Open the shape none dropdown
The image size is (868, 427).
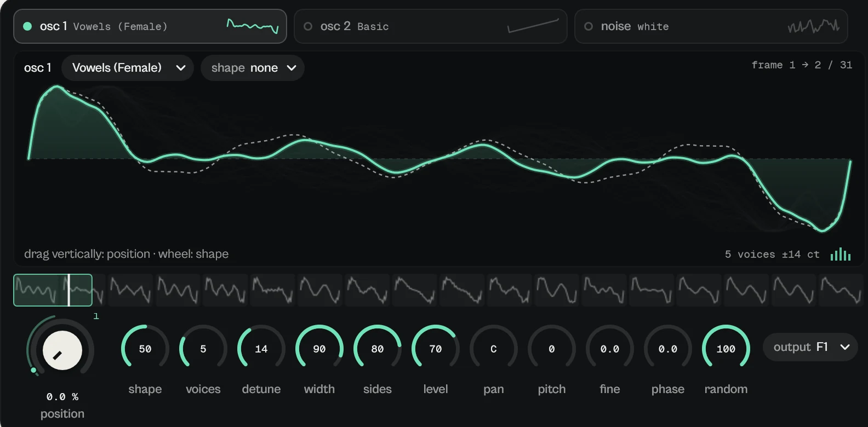coord(253,68)
